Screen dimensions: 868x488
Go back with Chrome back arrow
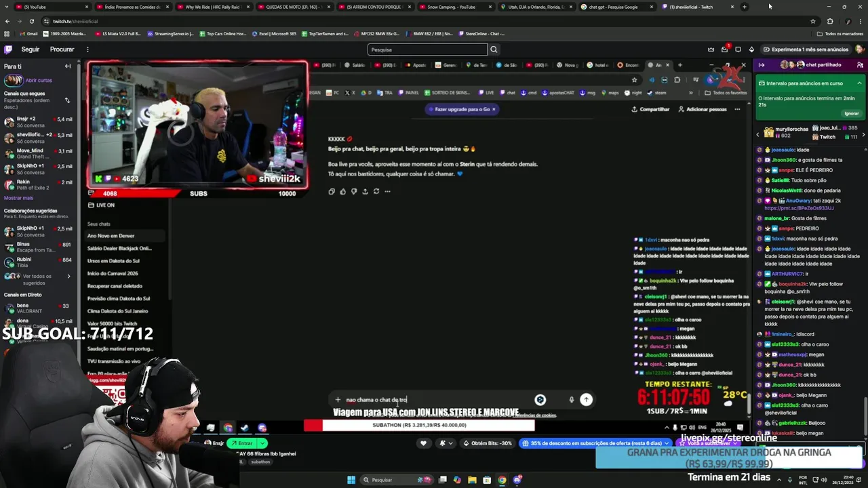tap(7, 21)
